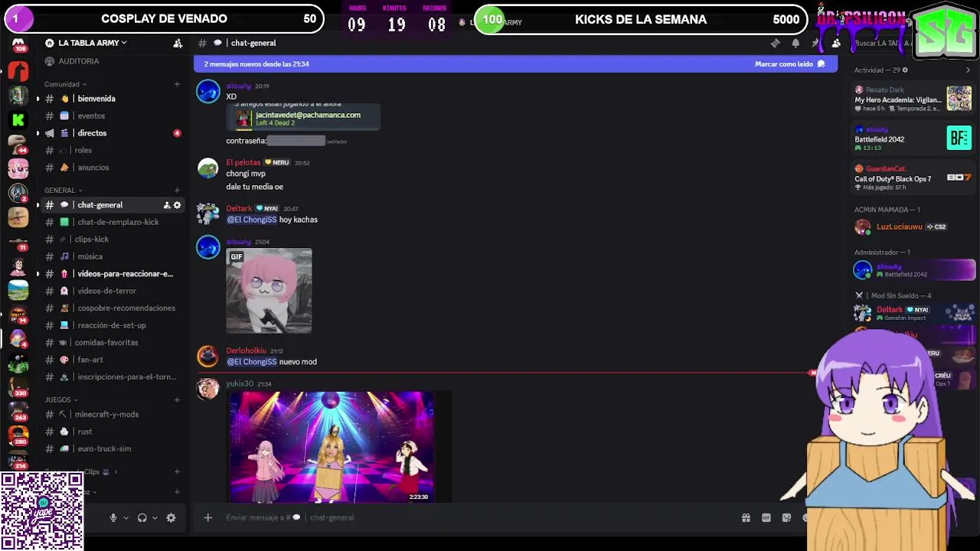Open yukix30's avatar in chat
Screen dimensions: 980x551
point(208,389)
